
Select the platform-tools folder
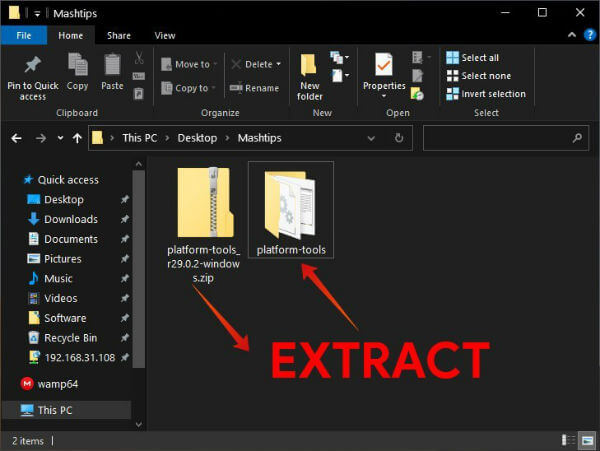[x=291, y=209]
